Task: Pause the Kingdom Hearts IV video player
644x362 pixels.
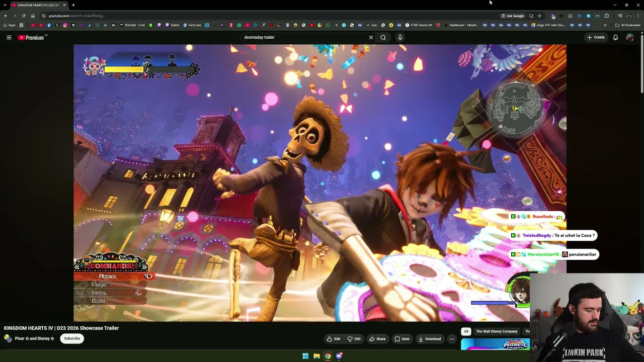Action: 319,183
